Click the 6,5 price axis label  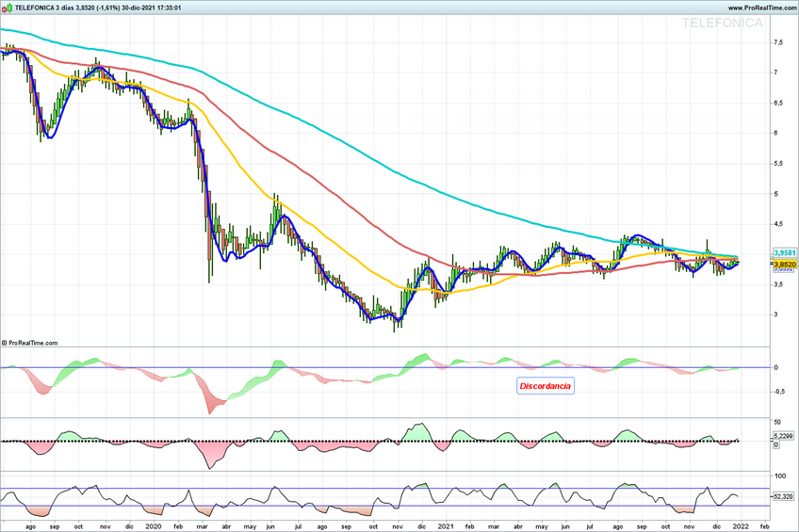pos(778,103)
